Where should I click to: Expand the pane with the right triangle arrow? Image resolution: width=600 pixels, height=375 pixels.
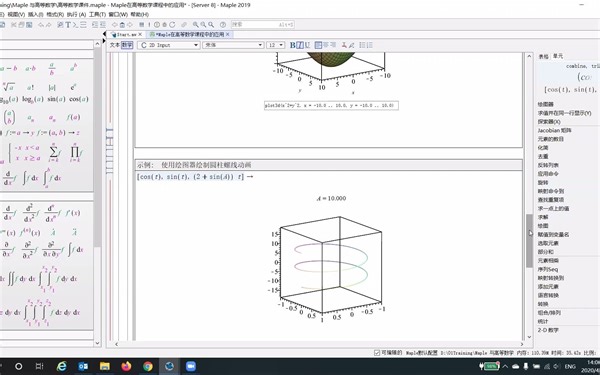point(104,41)
